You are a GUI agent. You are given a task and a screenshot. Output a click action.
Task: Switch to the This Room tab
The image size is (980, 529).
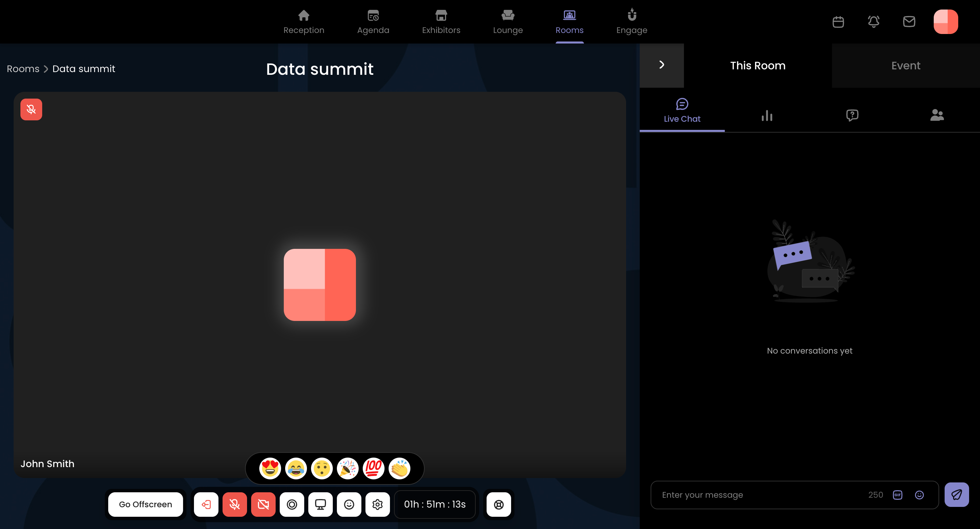(757, 65)
